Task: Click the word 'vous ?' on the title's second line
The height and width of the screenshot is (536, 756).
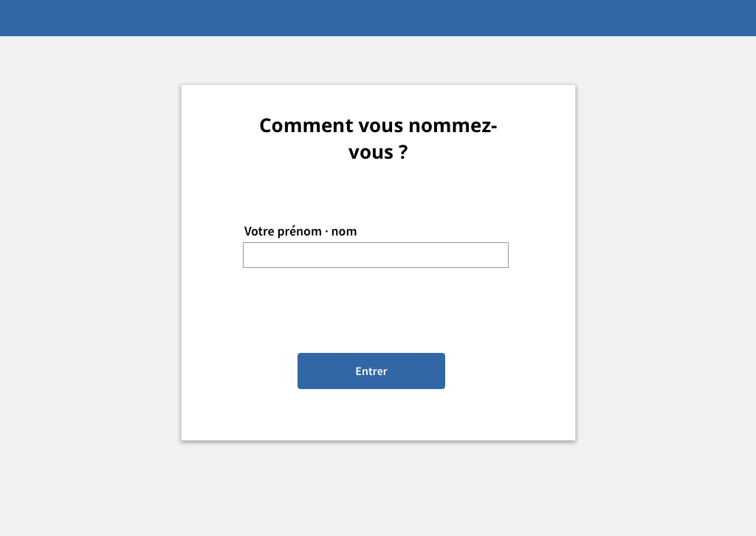Action: pyautogui.click(x=378, y=152)
